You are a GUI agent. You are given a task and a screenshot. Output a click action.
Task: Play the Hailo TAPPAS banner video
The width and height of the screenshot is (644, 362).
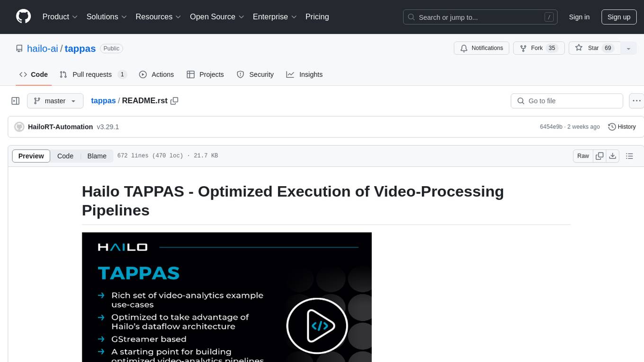[x=317, y=326]
